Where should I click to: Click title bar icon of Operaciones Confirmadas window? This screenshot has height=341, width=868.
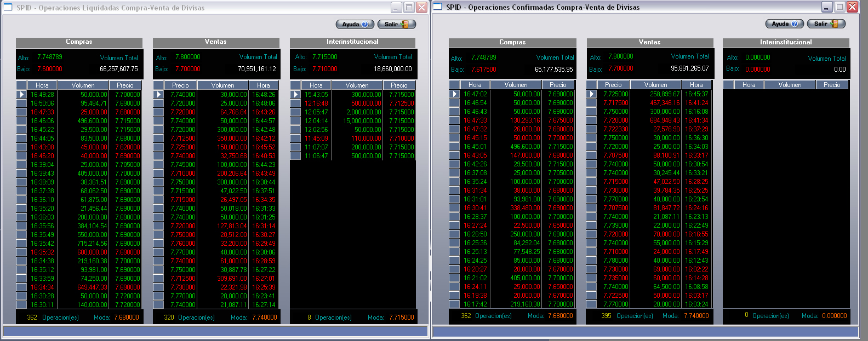coord(438,7)
